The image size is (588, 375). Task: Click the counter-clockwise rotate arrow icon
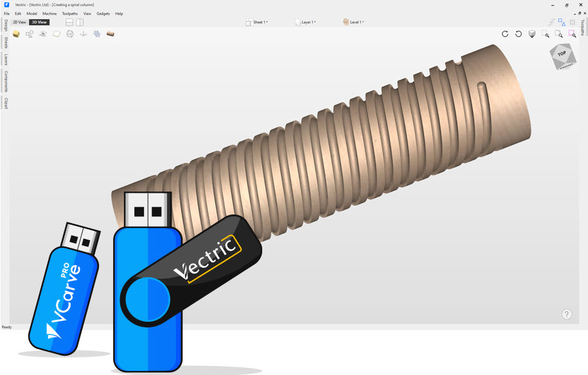coord(519,34)
